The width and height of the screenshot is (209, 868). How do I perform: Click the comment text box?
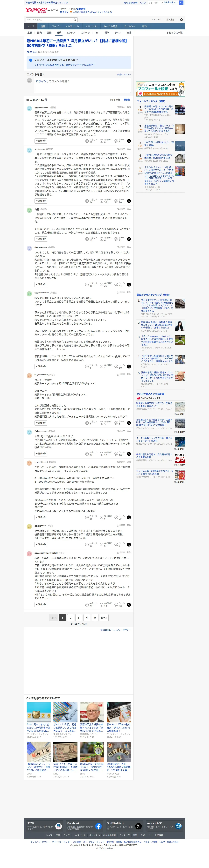(82, 85)
